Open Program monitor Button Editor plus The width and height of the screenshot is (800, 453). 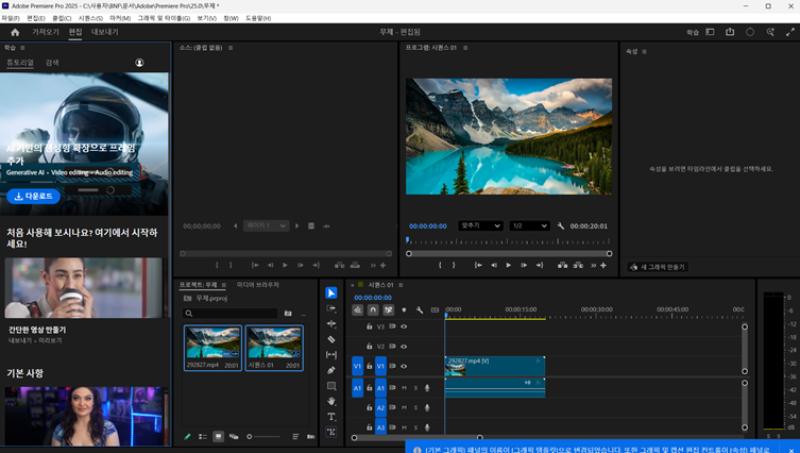click(603, 265)
